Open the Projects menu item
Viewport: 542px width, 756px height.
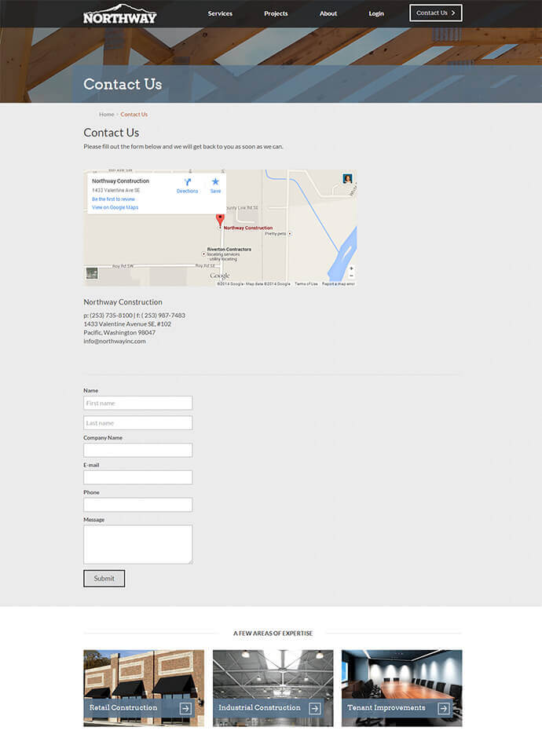276,13
